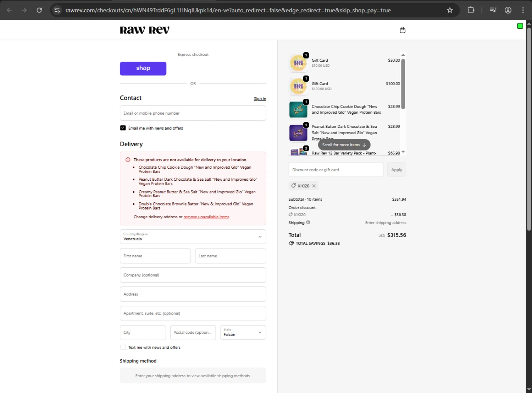Viewport: 532px width, 393px height.
Task: Click order list scroll down arrow
Action: (403, 152)
